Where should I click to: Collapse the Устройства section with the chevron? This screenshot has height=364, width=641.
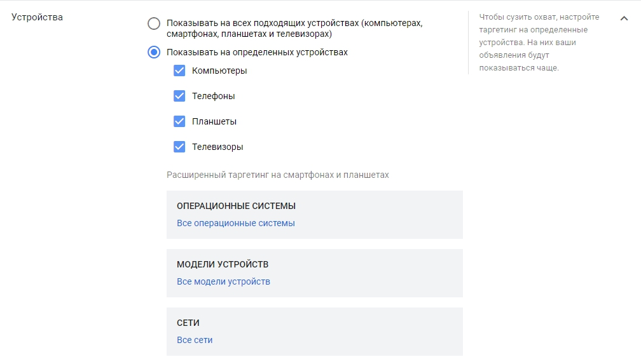624,18
